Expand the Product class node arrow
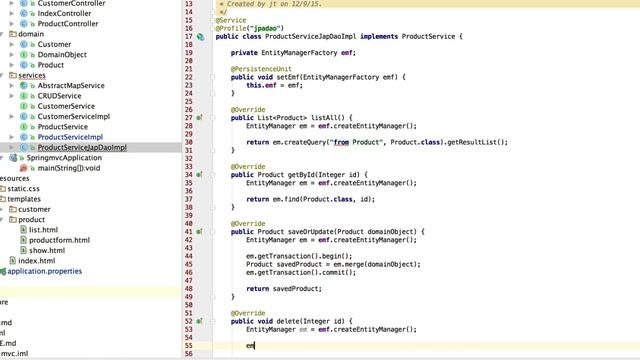Viewport: 640px width, 360px height. 12,65
